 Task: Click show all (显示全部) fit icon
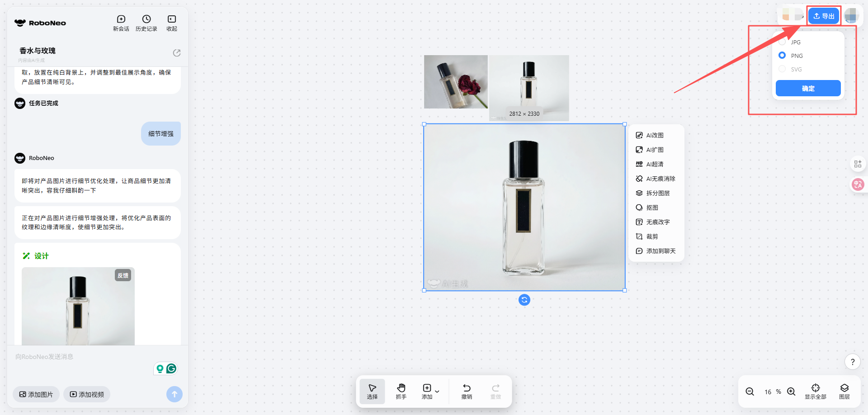(x=815, y=391)
